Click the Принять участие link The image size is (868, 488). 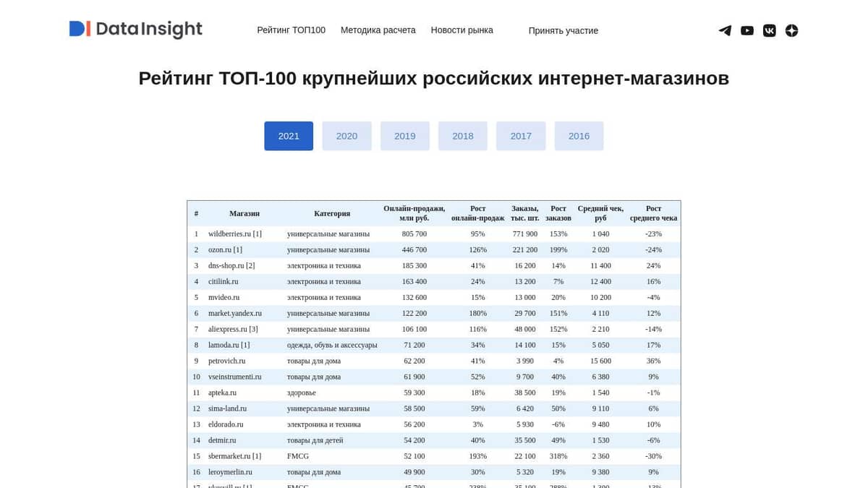pyautogui.click(x=563, y=30)
